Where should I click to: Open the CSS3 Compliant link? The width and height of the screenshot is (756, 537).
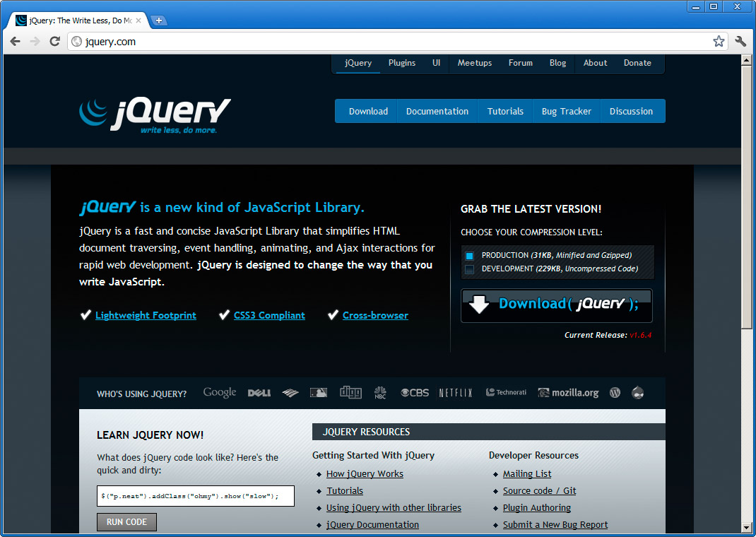click(269, 315)
